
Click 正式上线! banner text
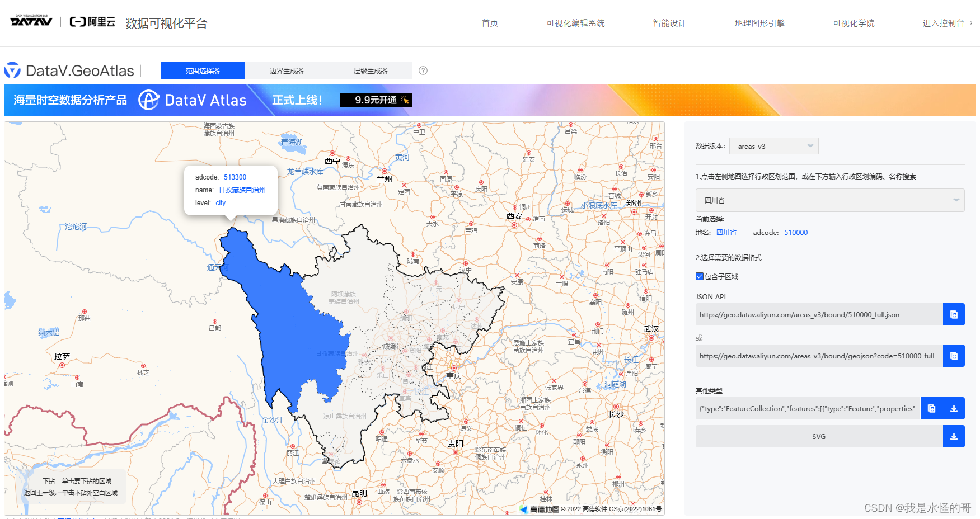click(297, 100)
